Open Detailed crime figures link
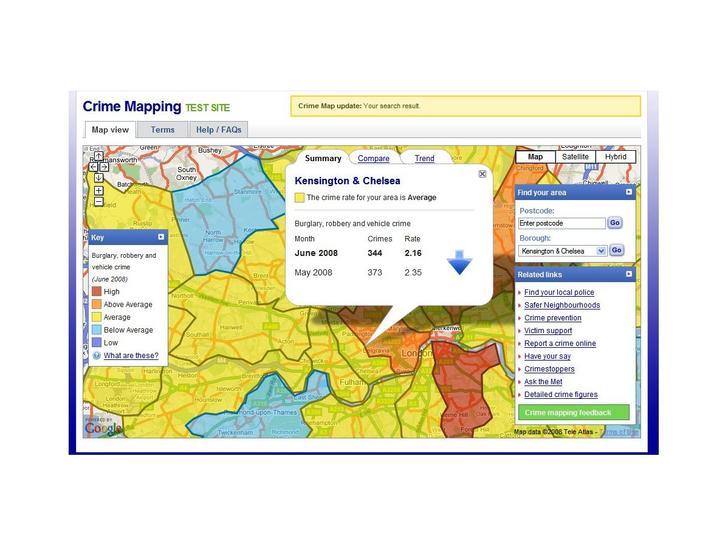 (x=561, y=395)
